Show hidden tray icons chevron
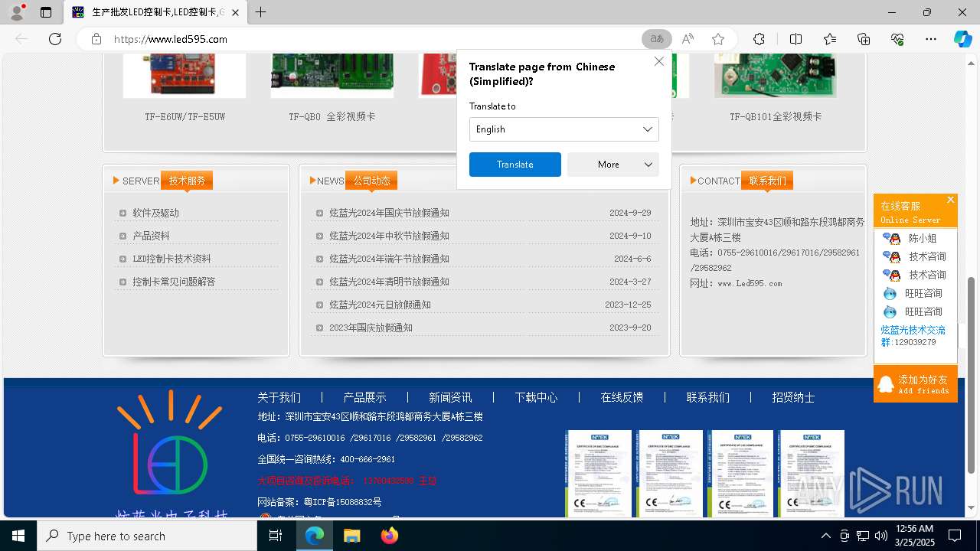This screenshot has height=551, width=980. 825,536
